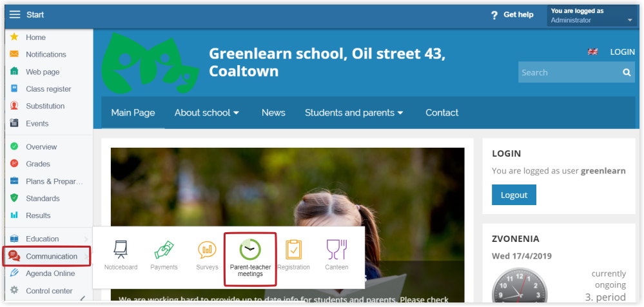The height and width of the screenshot is (307, 644).
Task: Click the Control center sidebar label
Action: 49,291
